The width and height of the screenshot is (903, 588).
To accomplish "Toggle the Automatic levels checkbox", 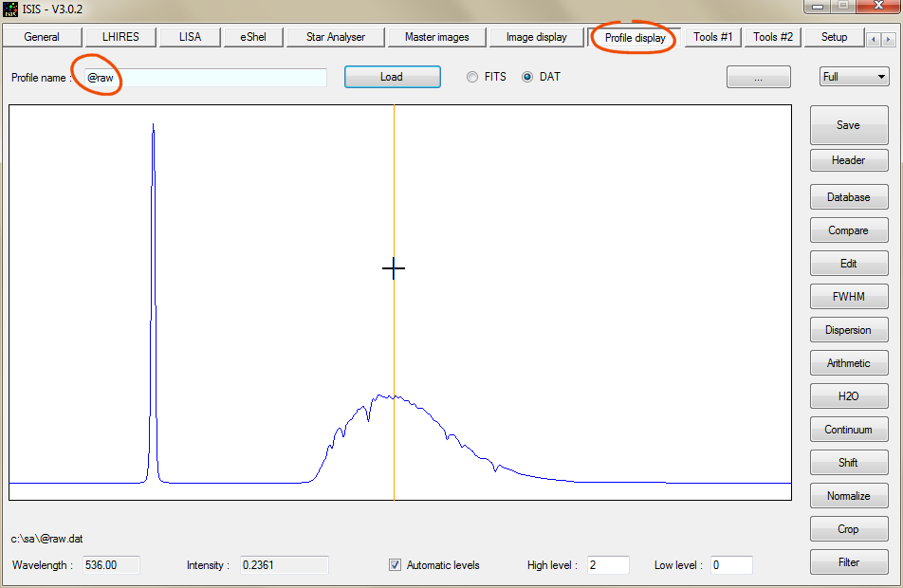I will 396,565.
